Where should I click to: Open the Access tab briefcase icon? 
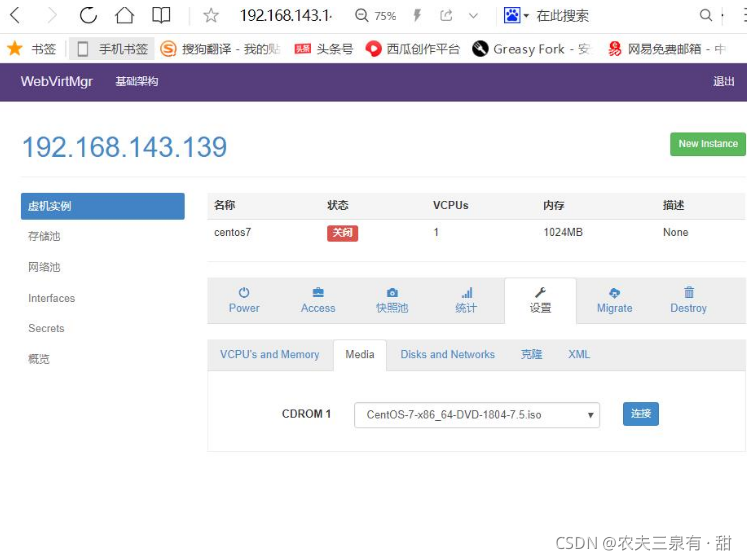[318, 300]
